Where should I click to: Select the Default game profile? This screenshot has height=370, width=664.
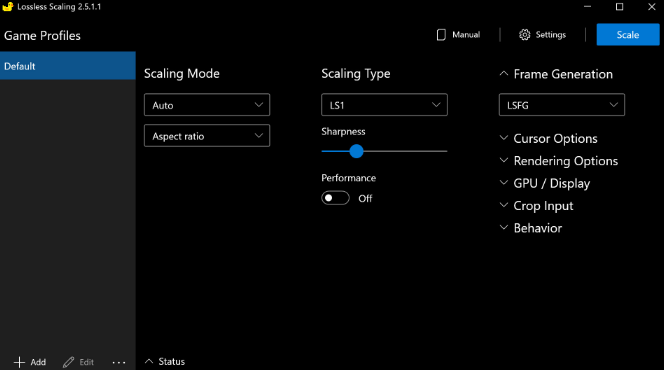click(x=68, y=66)
